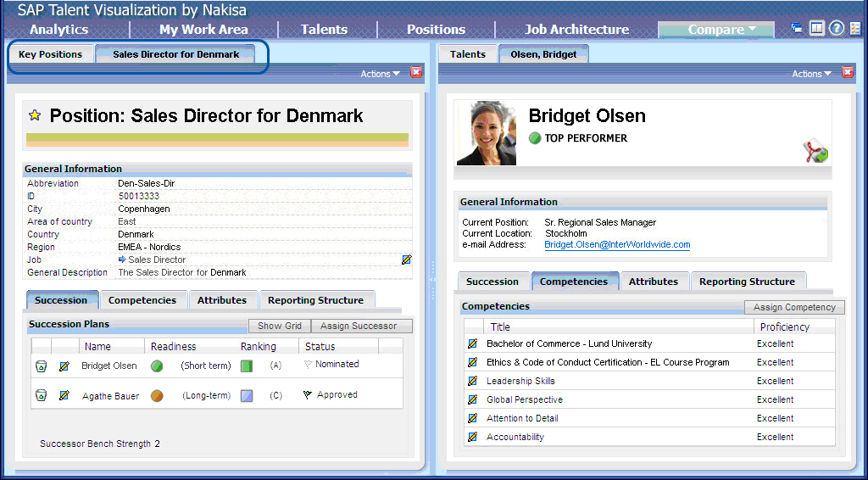Edit Ethics & Code of Conduct competency icon
The image size is (868, 480).
tap(473, 363)
